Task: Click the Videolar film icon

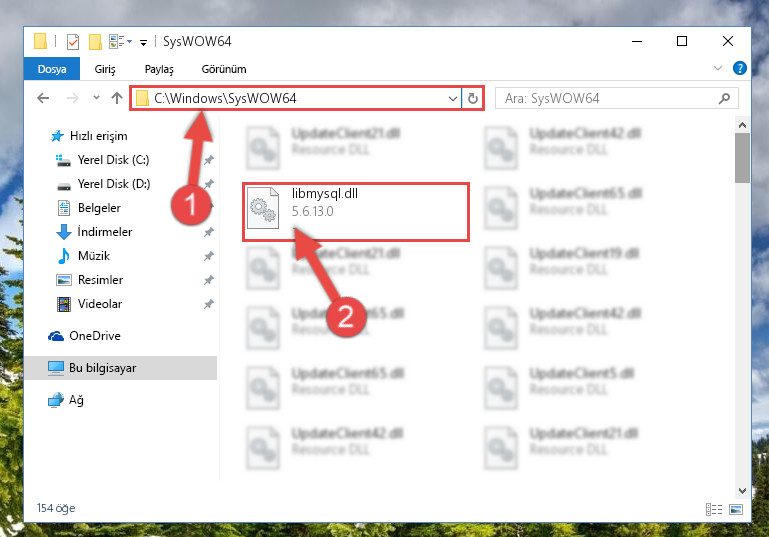Action: [64, 304]
